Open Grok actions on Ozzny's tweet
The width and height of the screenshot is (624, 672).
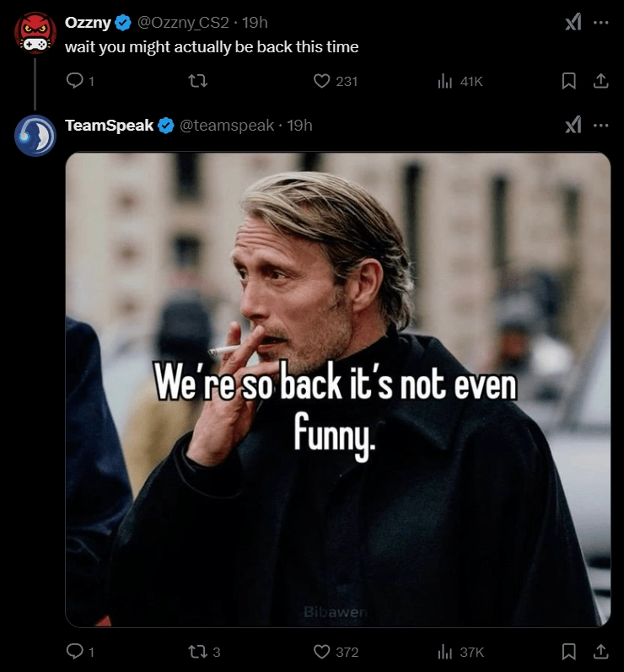tap(573, 23)
